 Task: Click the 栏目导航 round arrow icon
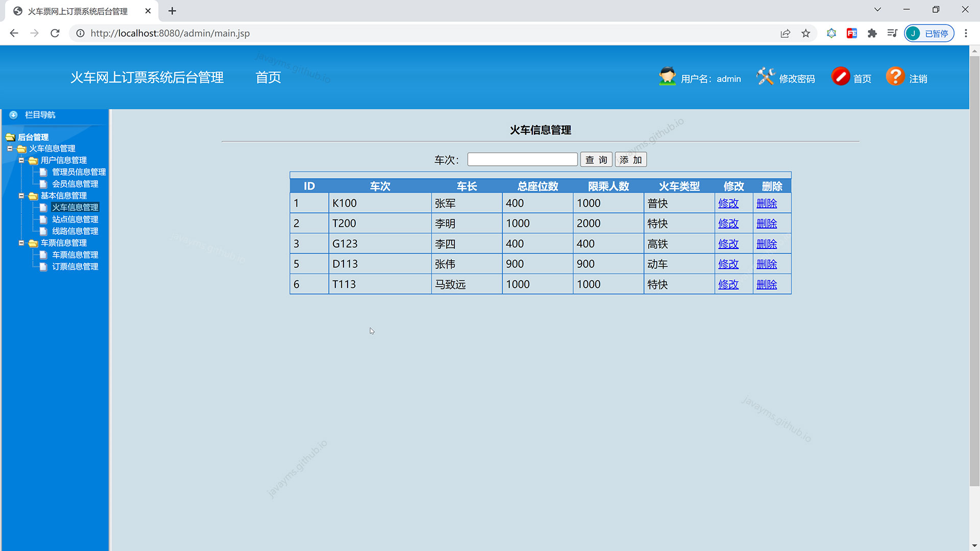(x=14, y=115)
